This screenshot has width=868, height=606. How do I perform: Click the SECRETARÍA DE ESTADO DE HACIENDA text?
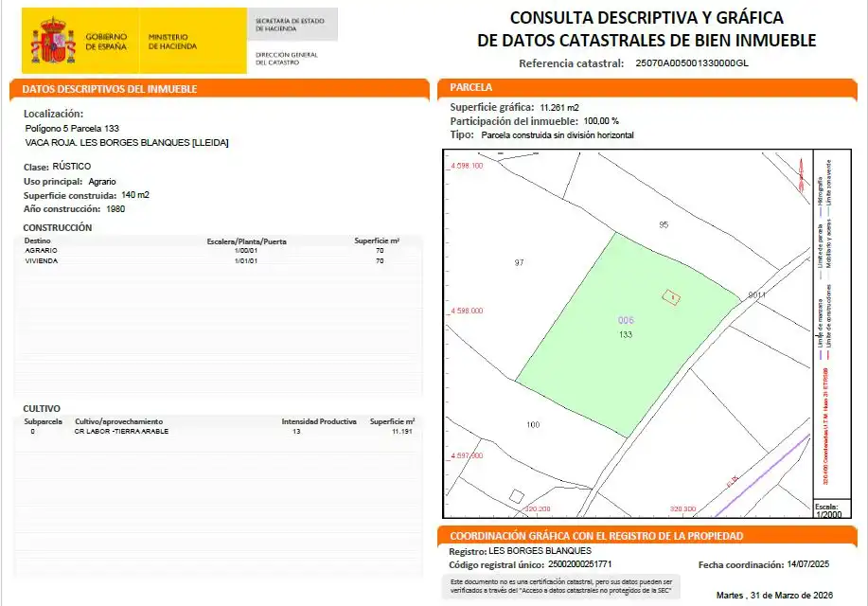290,25
